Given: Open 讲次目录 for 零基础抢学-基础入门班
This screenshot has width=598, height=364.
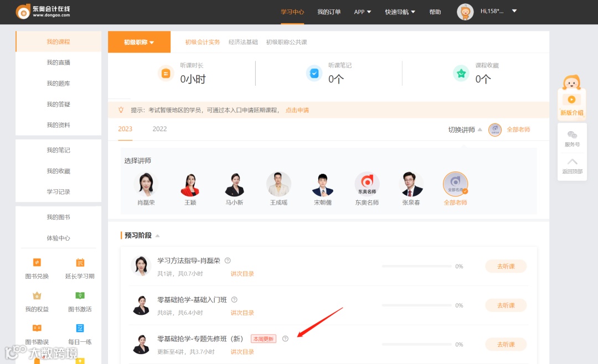Looking at the screenshot, I should [242, 313].
